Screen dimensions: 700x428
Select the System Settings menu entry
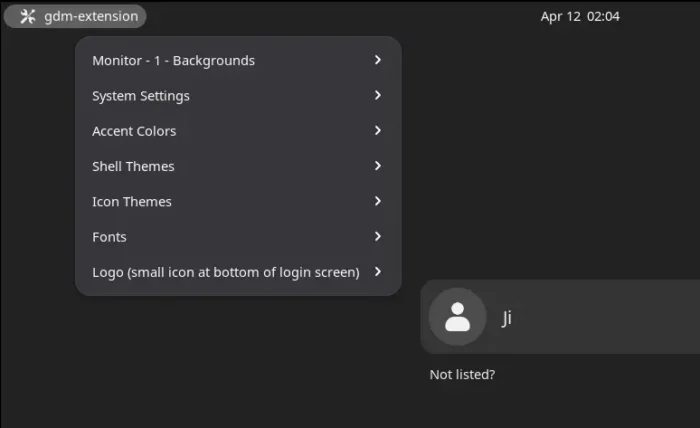tap(141, 96)
